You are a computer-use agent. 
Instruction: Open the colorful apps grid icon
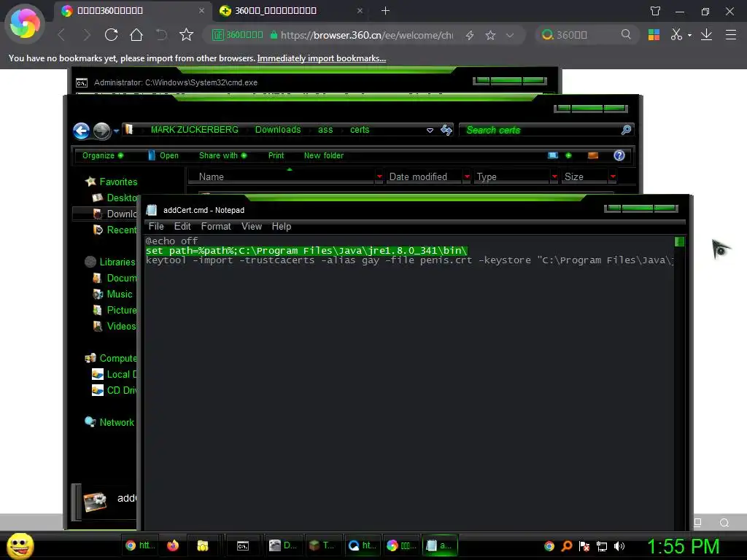(654, 34)
